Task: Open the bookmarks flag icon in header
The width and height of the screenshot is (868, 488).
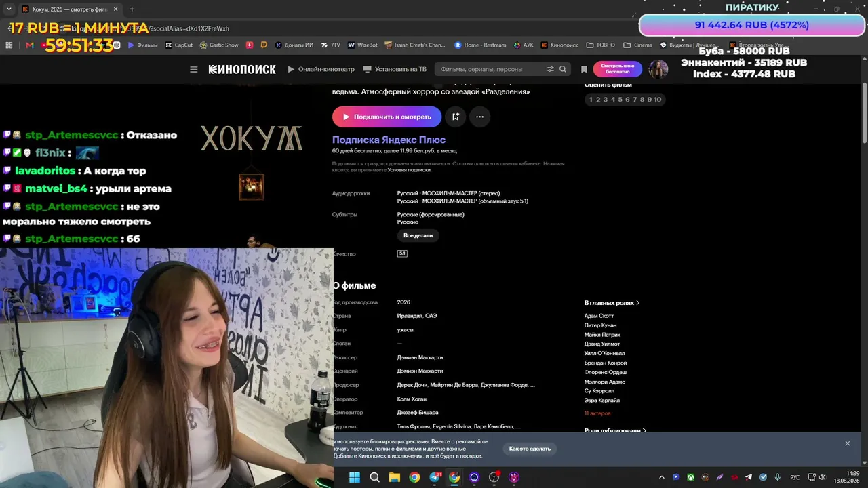Action: (x=584, y=69)
